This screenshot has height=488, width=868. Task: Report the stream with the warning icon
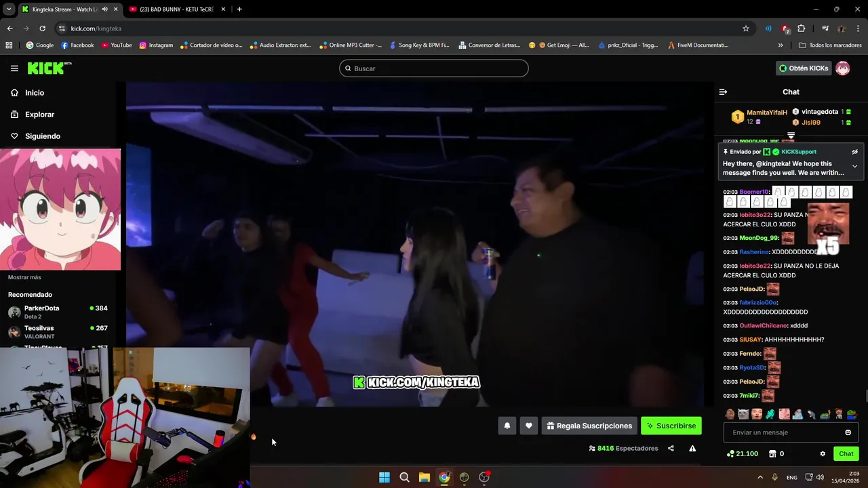(692, 448)
